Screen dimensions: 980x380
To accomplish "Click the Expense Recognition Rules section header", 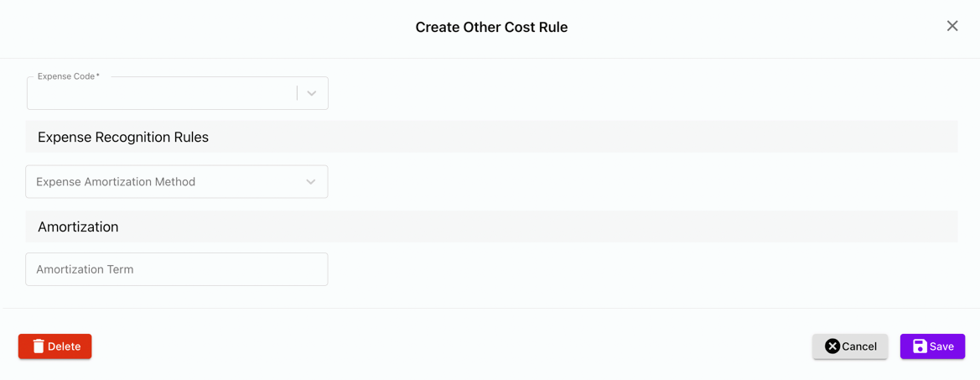I will pyautogui.click(x=123, y=138).
